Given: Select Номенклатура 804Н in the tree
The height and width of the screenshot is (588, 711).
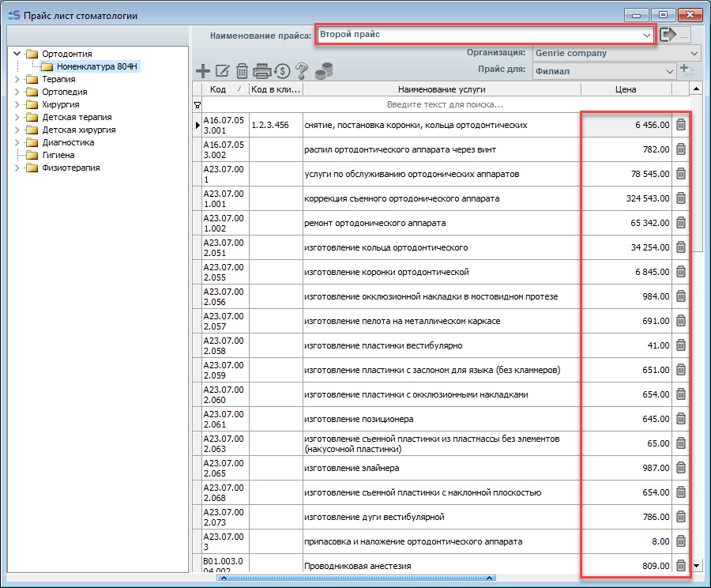Looking at the screenshot, I should [97, 66].
